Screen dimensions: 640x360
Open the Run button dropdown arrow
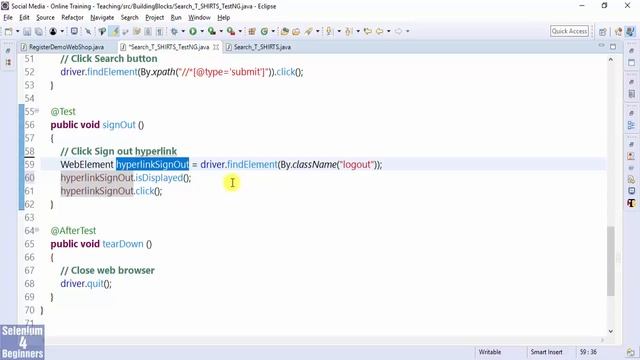(202, 31)
